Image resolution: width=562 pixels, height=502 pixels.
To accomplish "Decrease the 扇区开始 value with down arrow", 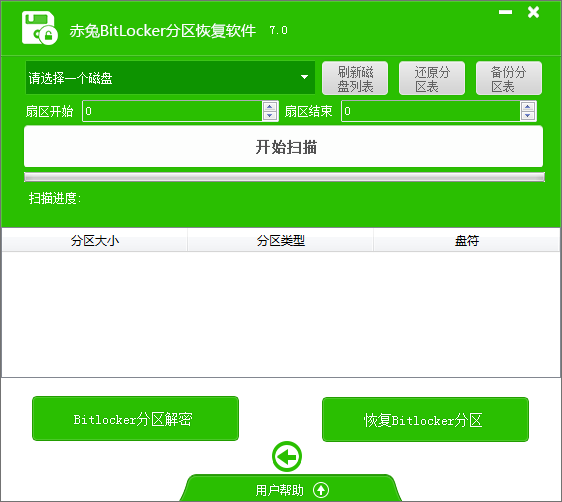I will 270,115.
